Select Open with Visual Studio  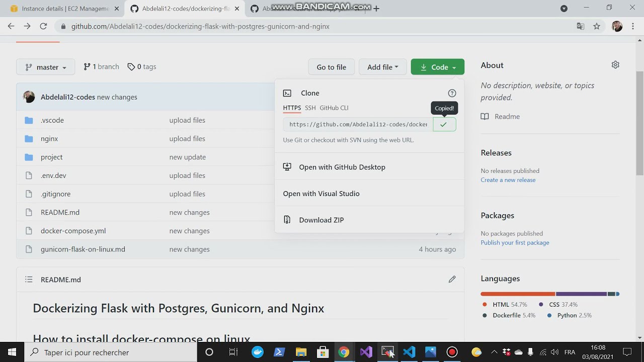[369, 194]
